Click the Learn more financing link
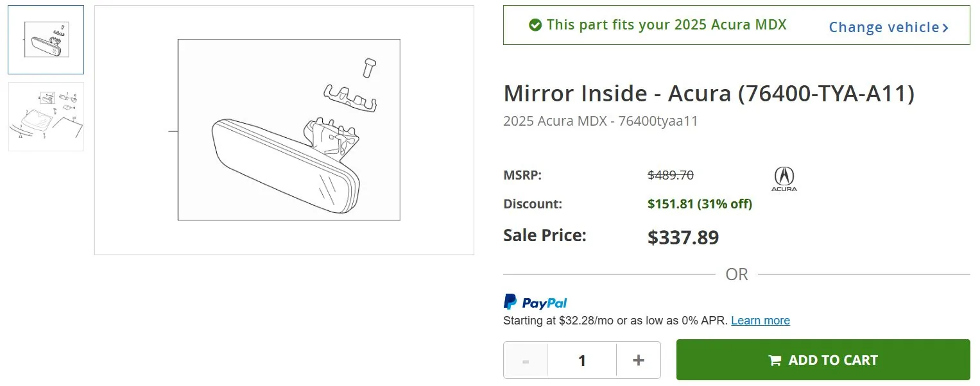980x386 pixels. (761, 320)
